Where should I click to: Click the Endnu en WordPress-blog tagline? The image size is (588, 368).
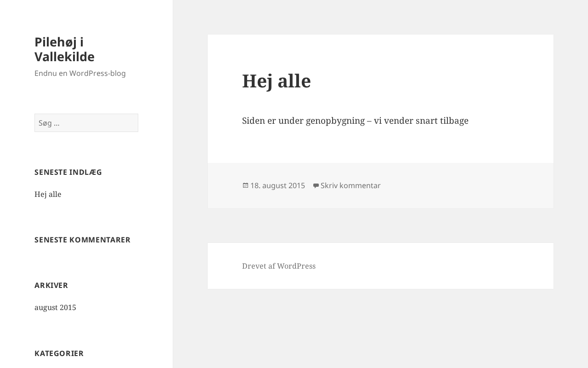pyautogui.click(x=80, y=73)
